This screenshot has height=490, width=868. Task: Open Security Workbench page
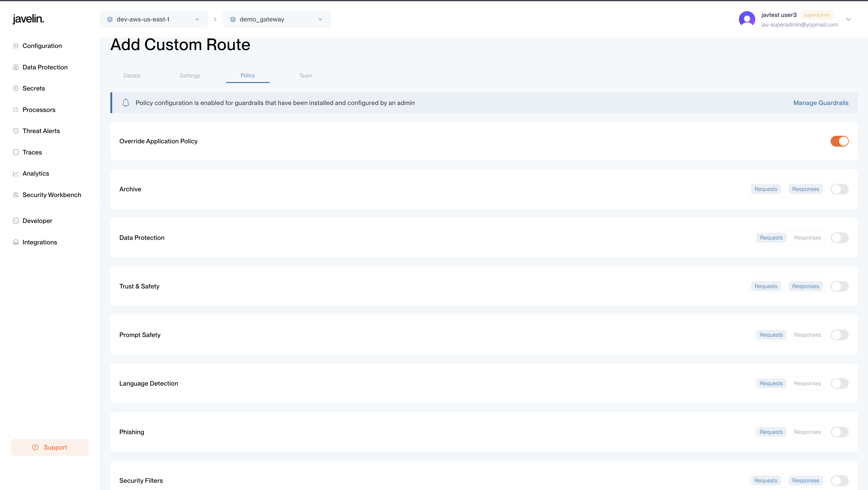pos(52,195)
